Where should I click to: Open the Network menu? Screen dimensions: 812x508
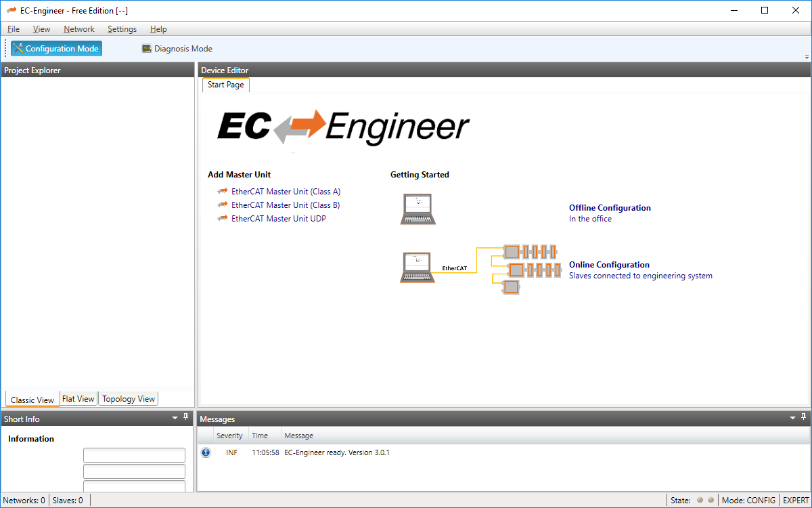pyautogui.click(x=78, y=29)
